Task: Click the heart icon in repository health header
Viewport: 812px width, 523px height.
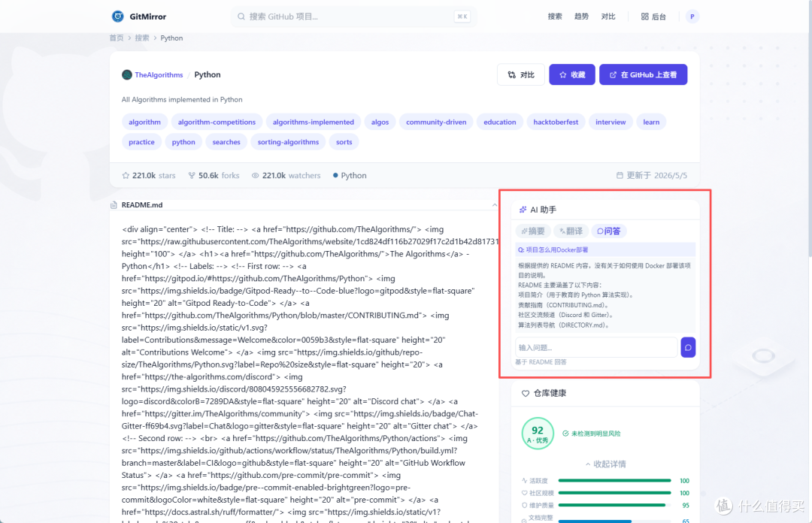Action: coord(526,394)
